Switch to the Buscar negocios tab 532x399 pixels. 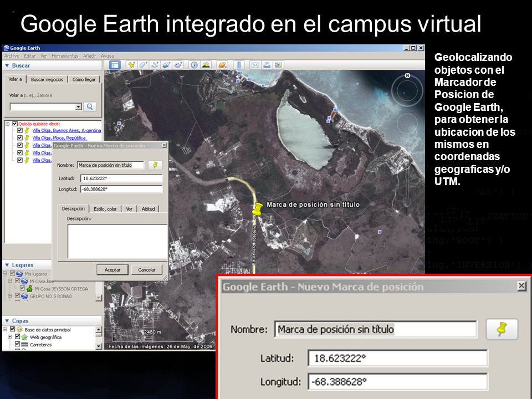[47, 79]
